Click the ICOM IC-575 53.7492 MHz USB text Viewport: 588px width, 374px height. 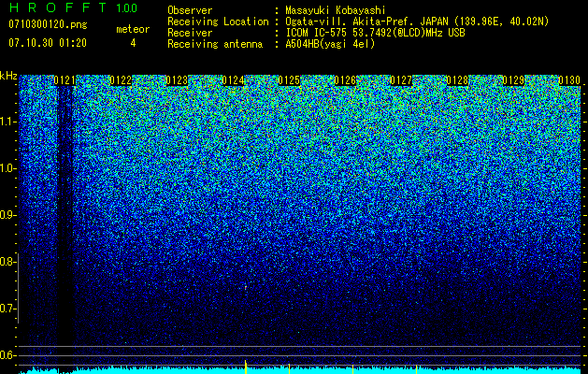point(375,33)
